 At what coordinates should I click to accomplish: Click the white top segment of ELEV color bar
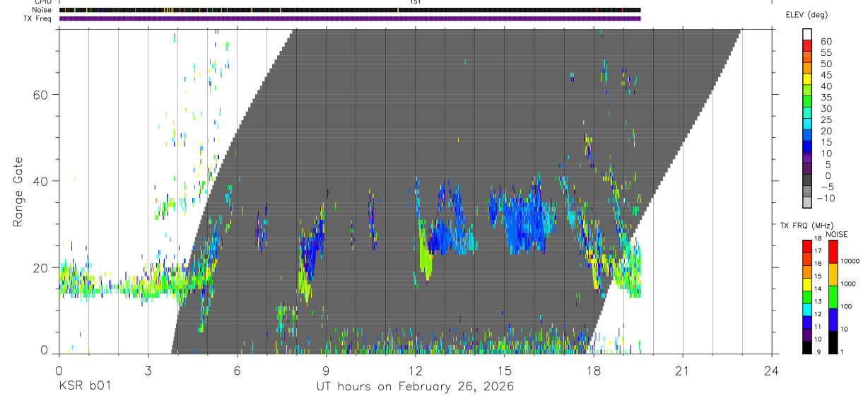(807, 35)
